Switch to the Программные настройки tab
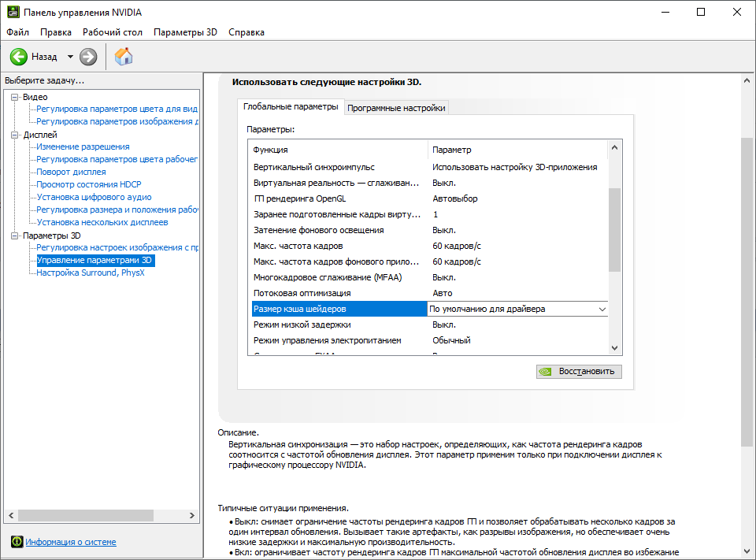 (396, 108)
